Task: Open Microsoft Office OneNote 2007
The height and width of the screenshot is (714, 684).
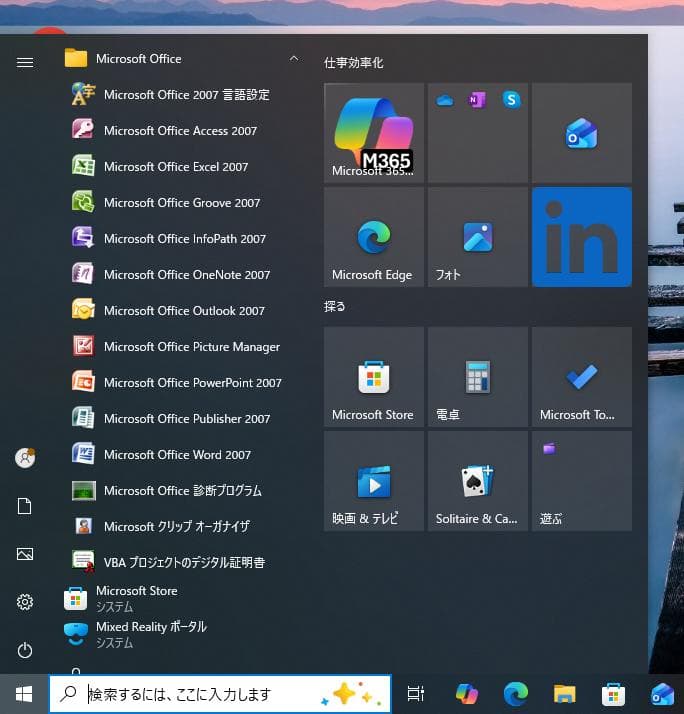Action: pos(182,275)
